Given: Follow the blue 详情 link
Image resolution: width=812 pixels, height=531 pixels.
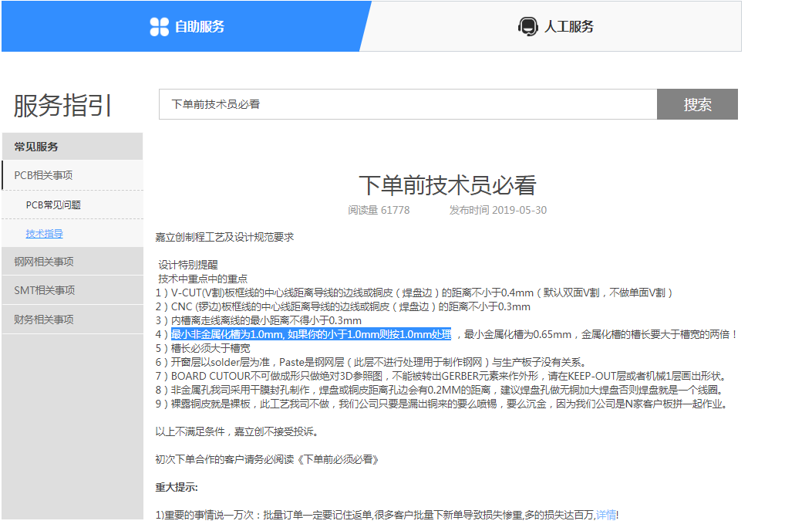Looking at the screenshot, I should point(606,515).
